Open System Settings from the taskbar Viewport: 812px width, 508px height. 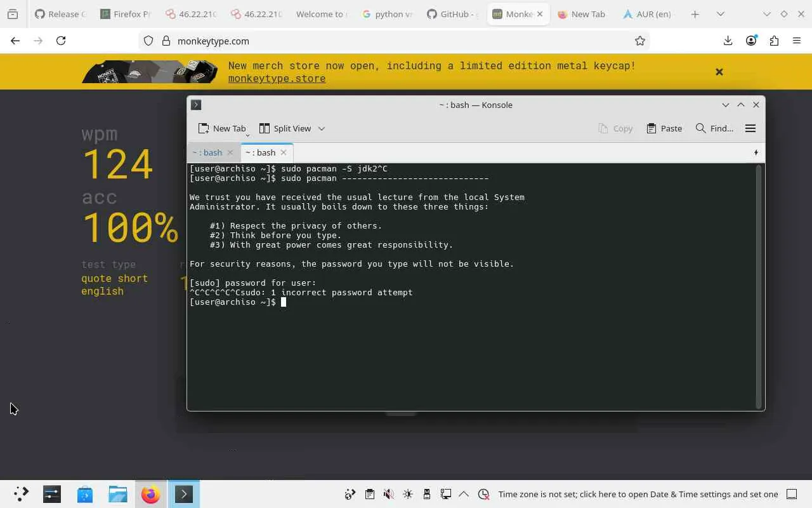click(x=52, y=494)
